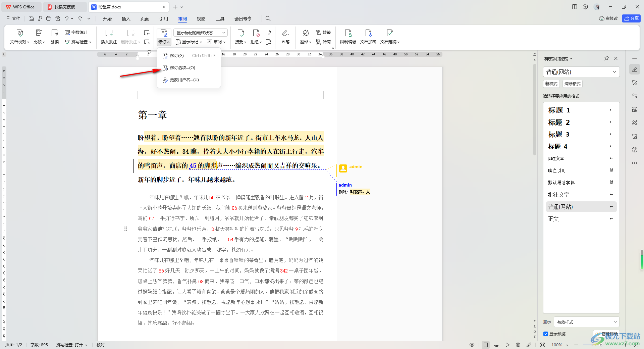Open the 找稻壳模板 tab
The height and width of the screenshot is (349, 644).
coord(65,7)
